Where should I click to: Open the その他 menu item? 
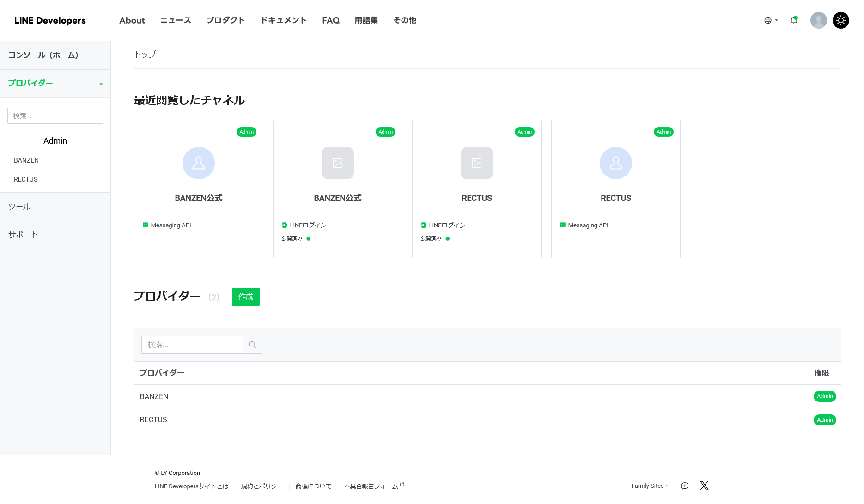[405, 20]
